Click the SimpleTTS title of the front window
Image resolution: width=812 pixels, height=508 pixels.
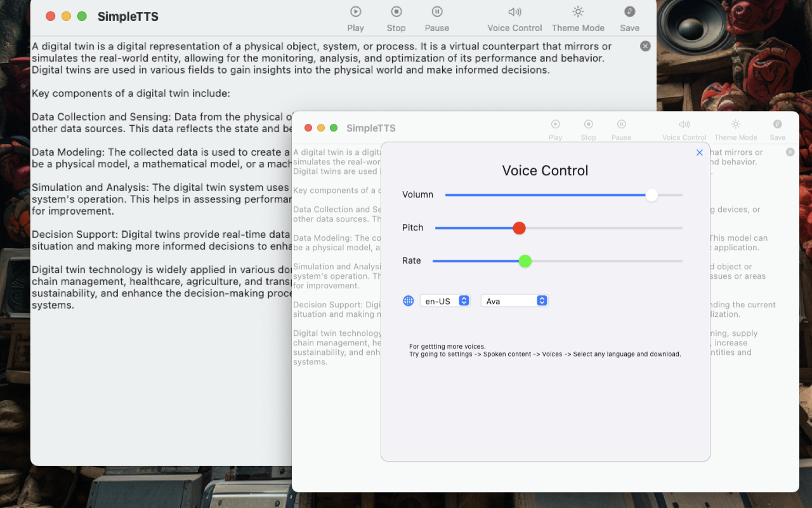(x=370, y=128)
